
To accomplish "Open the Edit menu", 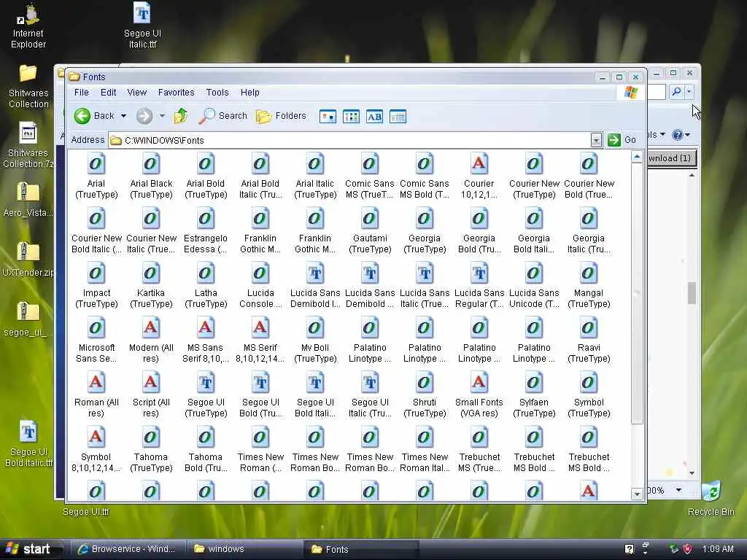I will point(108,93).
